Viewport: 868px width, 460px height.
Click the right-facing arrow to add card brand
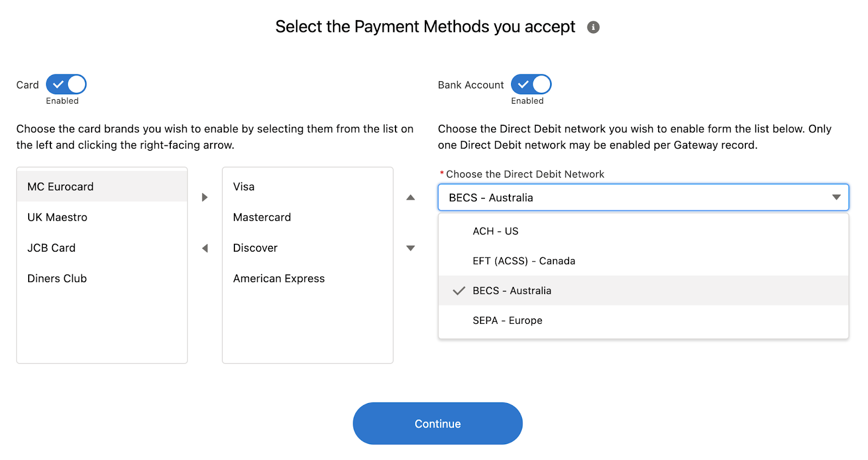(x=205, y=197)
